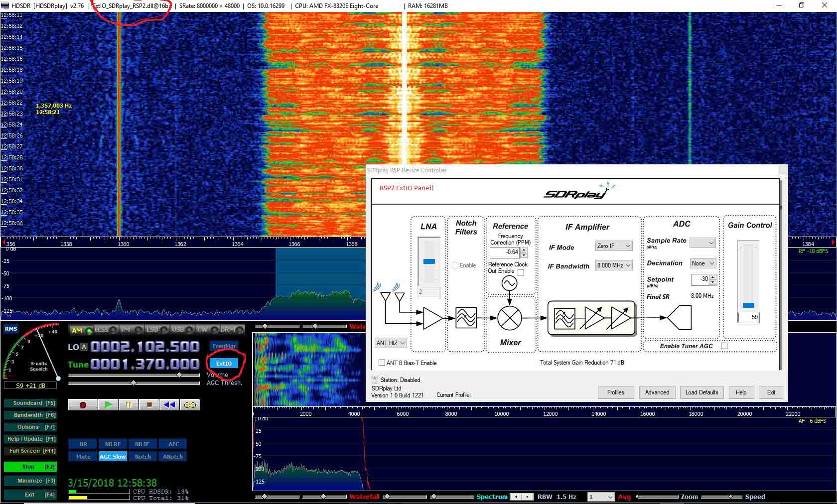Click the notch filter wave symbol

click(466, 318)
